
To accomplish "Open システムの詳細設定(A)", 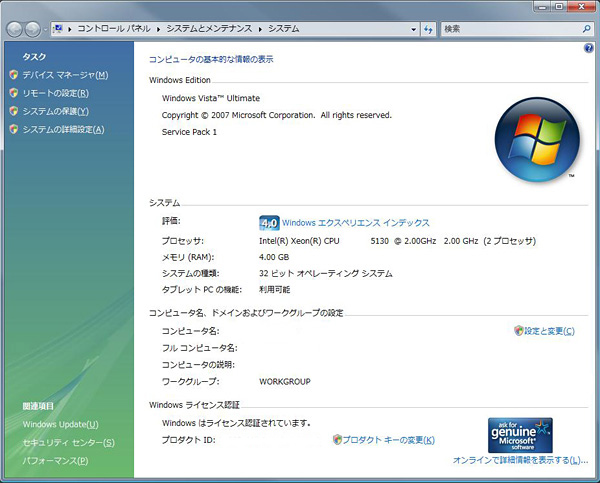I will pyautogui.click(x=63, y=130).
